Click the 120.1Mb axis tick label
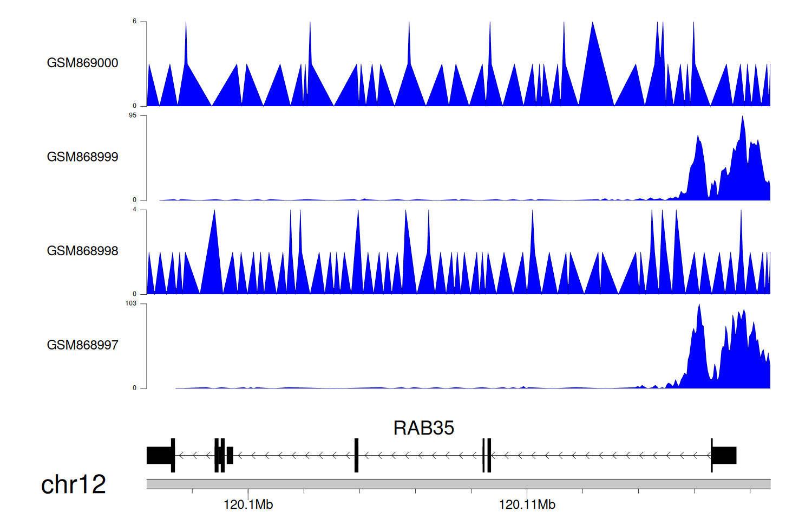The width and height of the screenshot is (812, 531). click(x=248, y=505)
